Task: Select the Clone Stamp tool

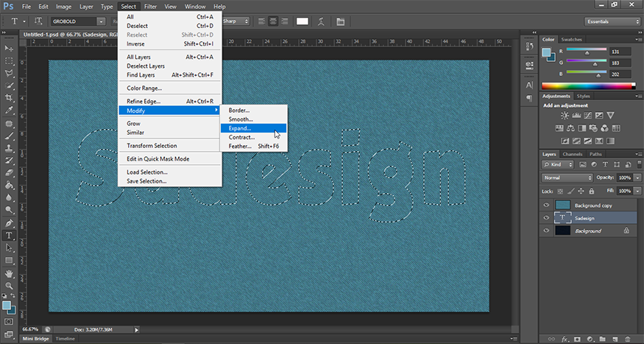Action: [x=9, y=148]
